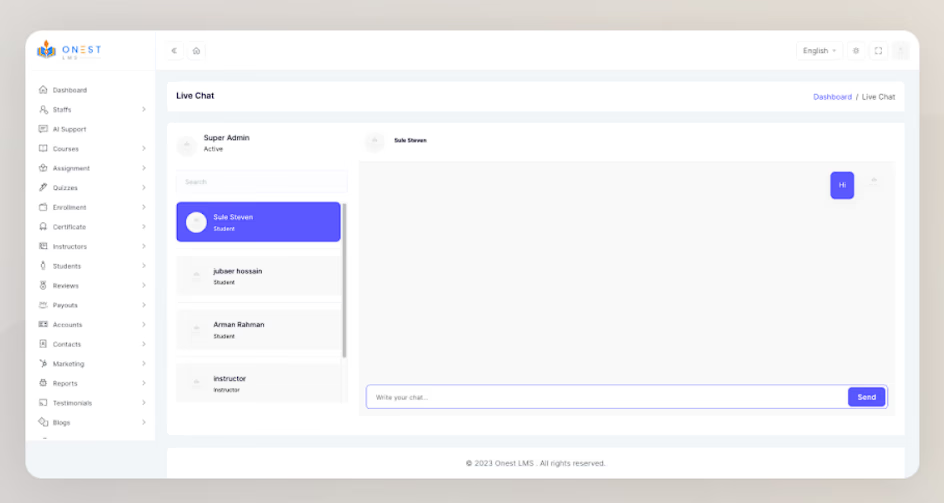The width and height of the screenshot is (944, 503).
Task: Click the theme settings icon beside English
Action: click(x=856, y=51)
